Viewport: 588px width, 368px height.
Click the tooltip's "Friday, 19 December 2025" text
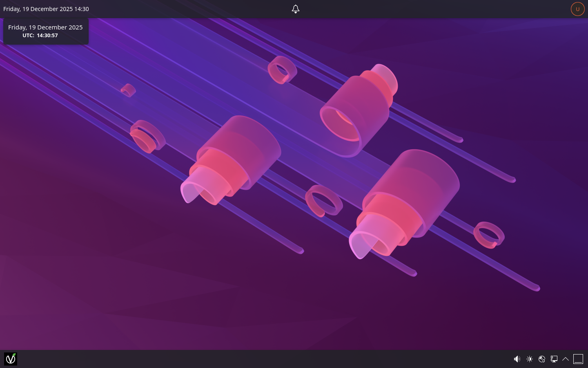coord(45,27)
